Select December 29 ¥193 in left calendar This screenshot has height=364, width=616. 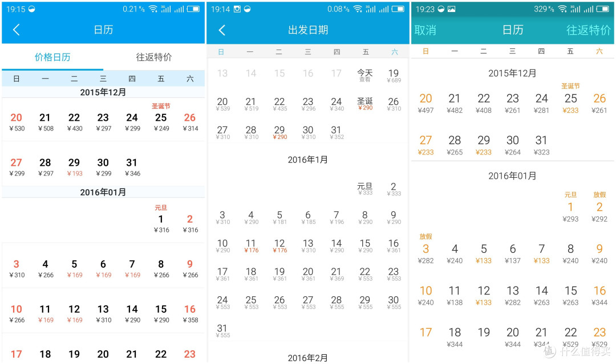[74, 167]
